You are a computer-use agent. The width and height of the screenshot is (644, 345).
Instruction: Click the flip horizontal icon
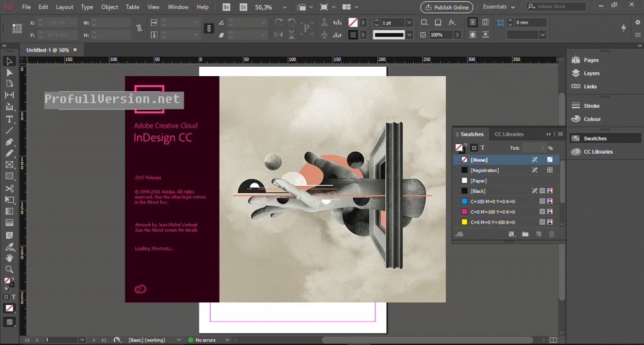[279, 35]
